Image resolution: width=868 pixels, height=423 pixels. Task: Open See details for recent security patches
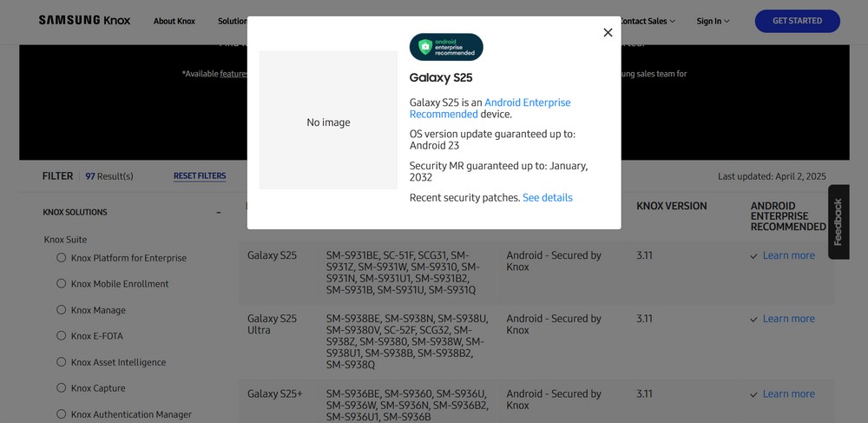548,198
